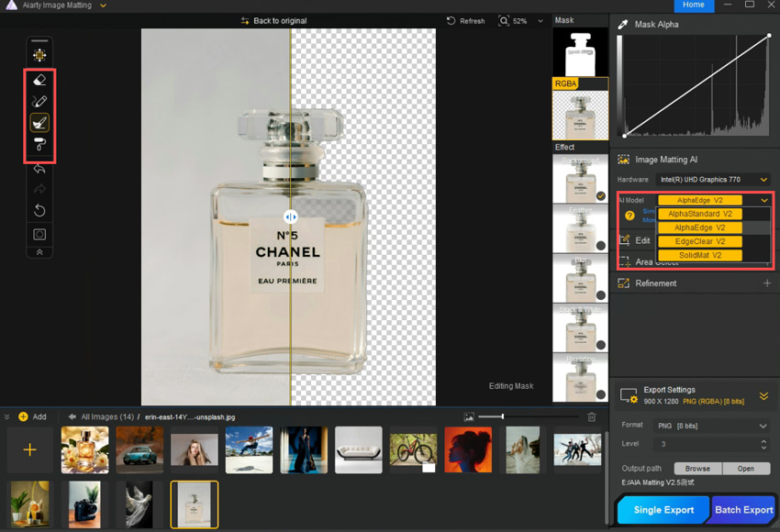Expand Refinement with the plus sign

(x=766, y=283)
